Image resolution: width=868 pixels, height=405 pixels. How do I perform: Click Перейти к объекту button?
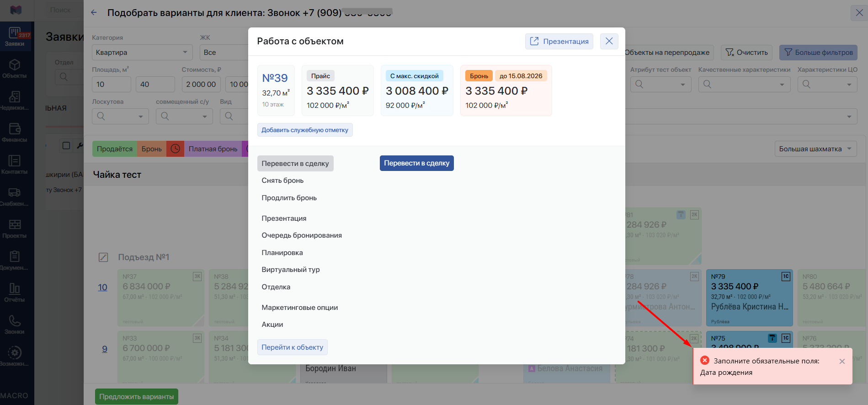coord(293,347)
